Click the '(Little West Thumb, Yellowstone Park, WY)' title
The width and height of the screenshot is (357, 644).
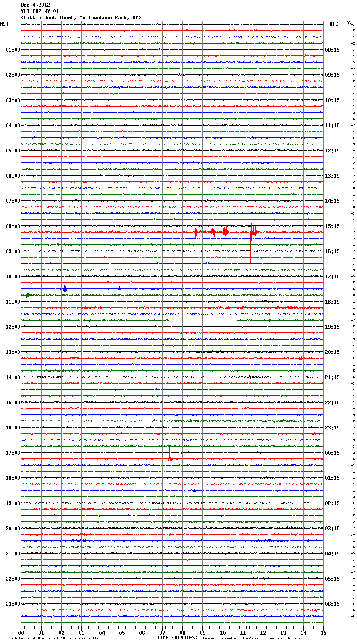(81, 18)
